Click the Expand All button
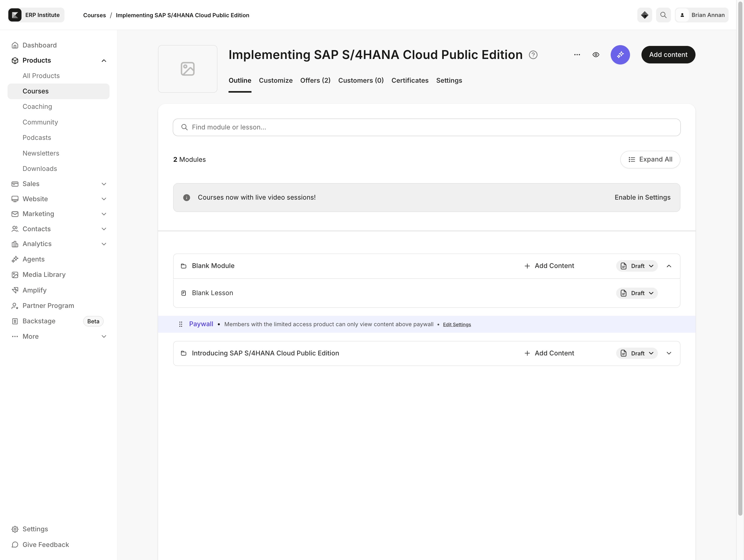Image resolution: width=744 pixels, height=560 pixels. 650,159
